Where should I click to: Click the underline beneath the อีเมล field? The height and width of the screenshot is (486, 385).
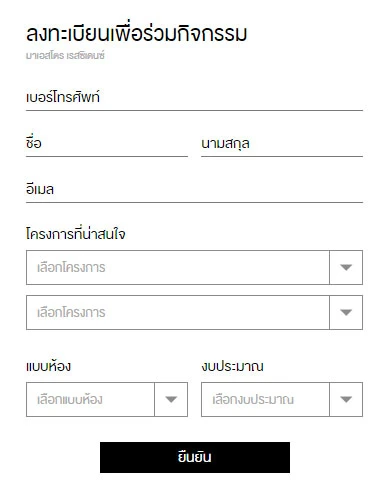point(194,202)
